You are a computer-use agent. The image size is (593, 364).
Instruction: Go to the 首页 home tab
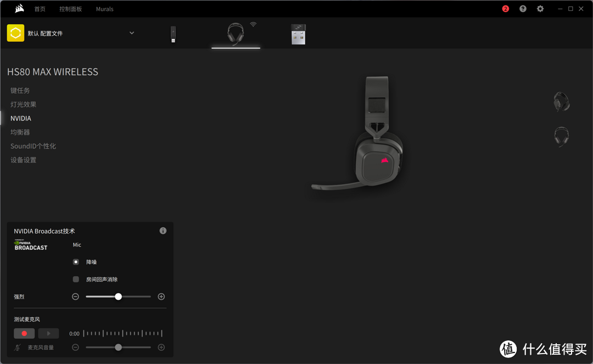(40, 9)
